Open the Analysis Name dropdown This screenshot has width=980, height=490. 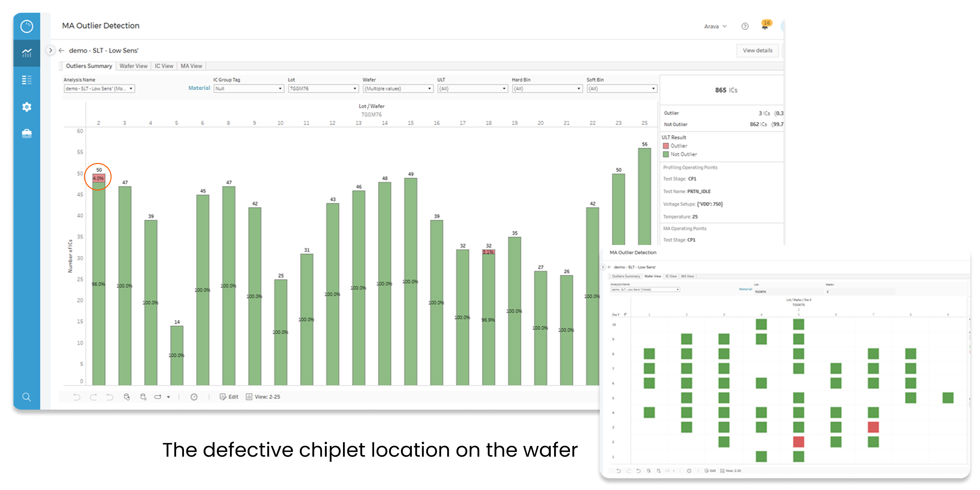(x=99, y=89)
